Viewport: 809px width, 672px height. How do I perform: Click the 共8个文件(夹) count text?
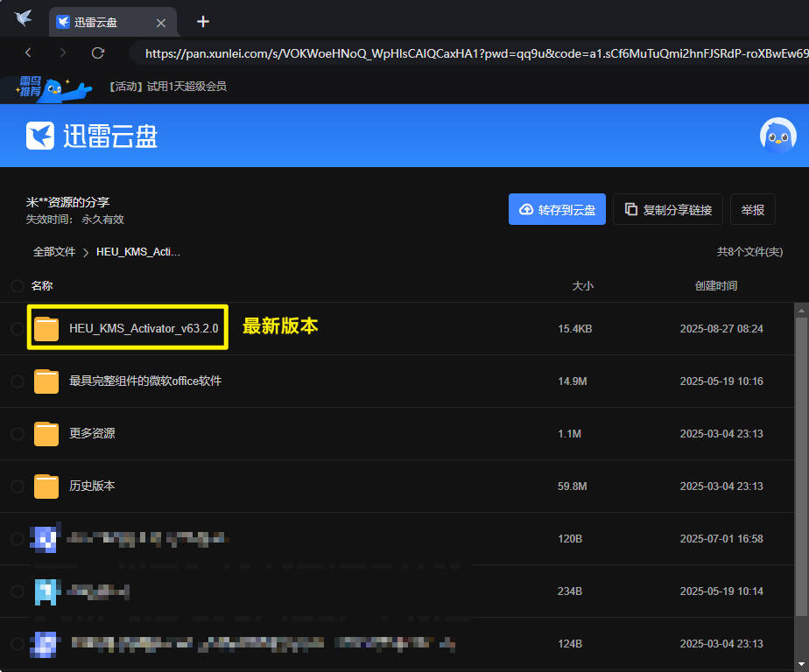[749, 252]
